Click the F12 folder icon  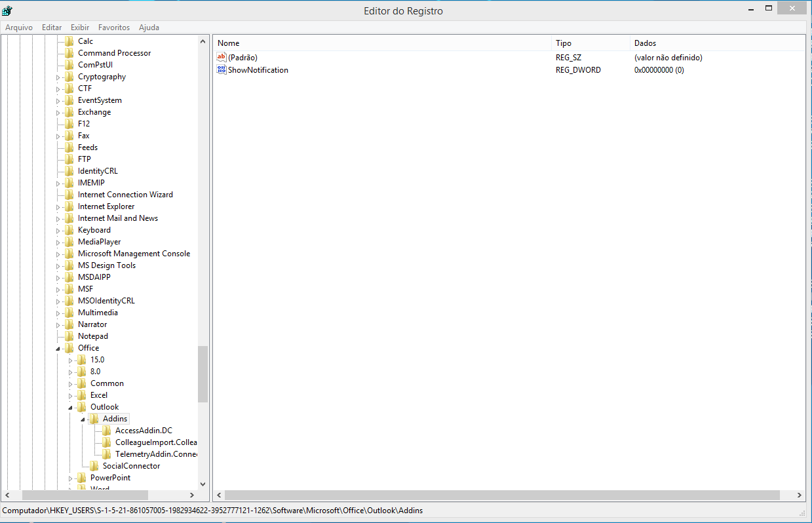coord(69,124)
